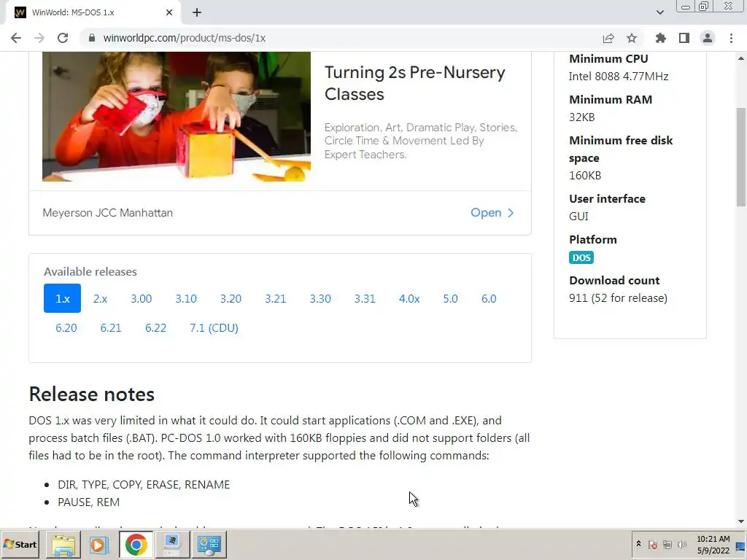
Task: Launch the media player taskbar icon
Action: tap(99, 545)
